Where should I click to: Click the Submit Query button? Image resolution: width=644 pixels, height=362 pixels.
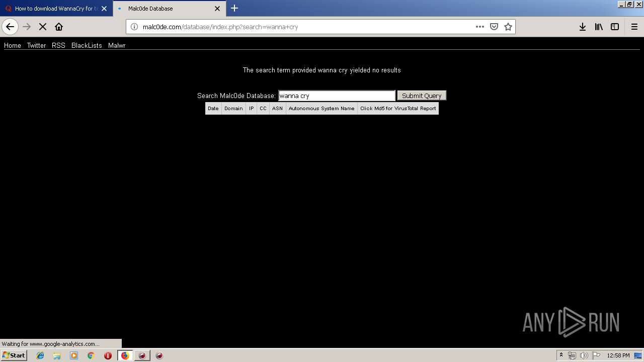tap(422, 96)
